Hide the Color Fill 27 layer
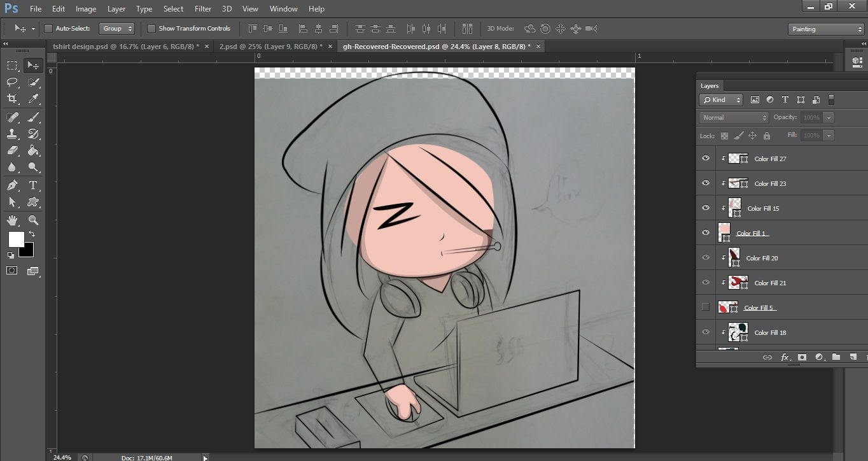The image size is (868, 461). pos(705,159)
